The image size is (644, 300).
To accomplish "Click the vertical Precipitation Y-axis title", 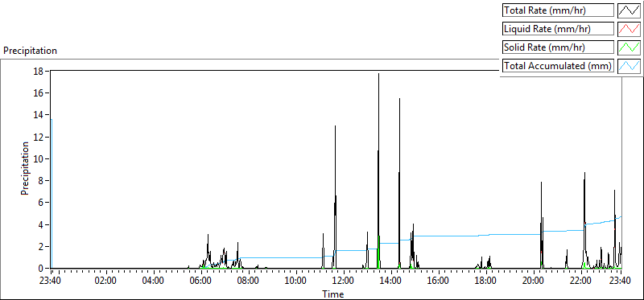I will coord(25,169).
